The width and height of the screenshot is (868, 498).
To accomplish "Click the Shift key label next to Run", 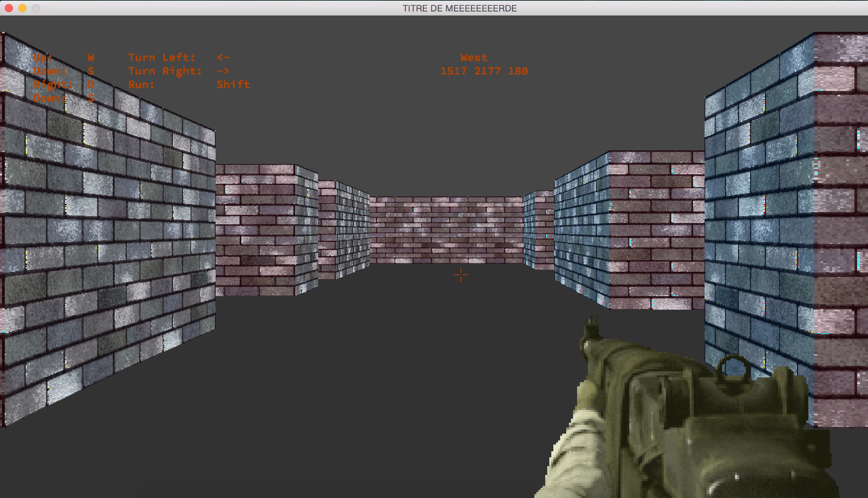I will pos(233,84).
